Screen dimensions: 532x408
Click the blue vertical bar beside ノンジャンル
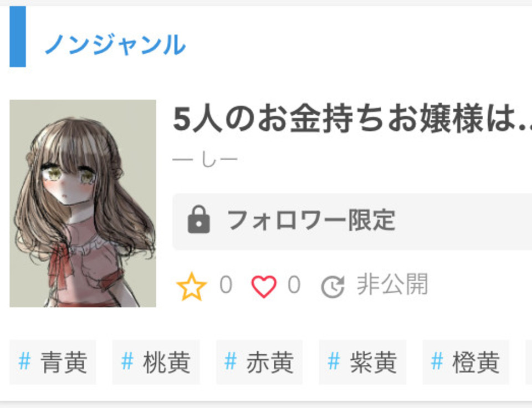[x=18, y=37]
